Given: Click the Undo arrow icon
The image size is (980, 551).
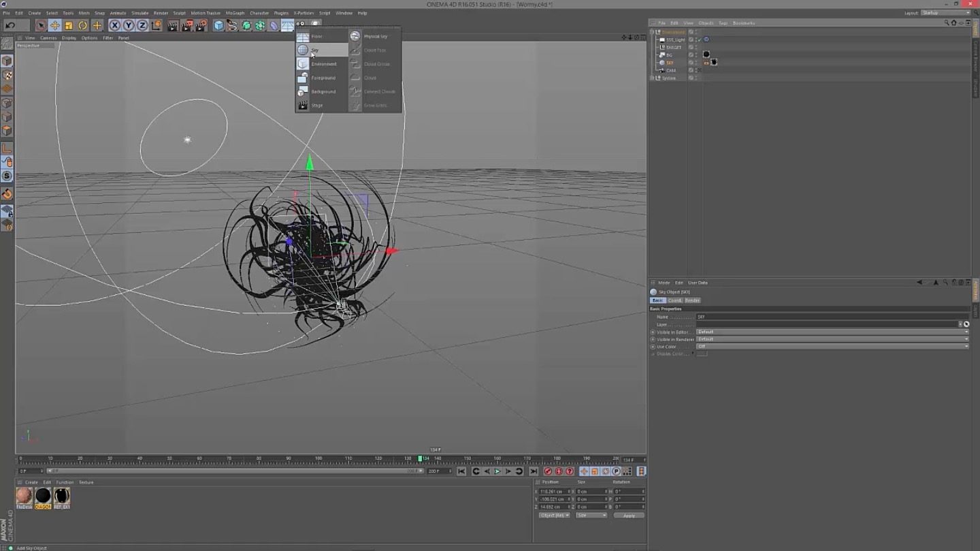Looking at the screenshot, I should [x=10, y=25].
